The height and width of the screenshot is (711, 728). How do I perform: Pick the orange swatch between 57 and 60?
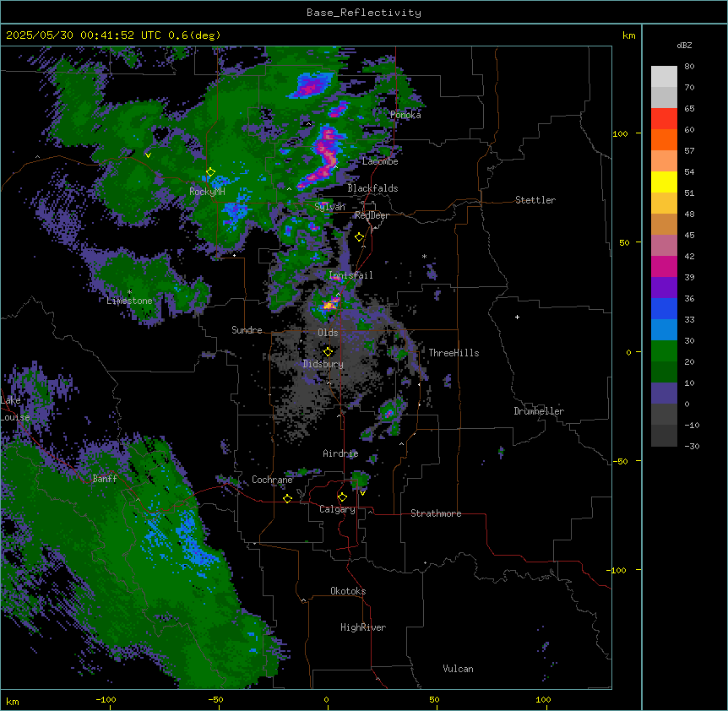point(664,139)
